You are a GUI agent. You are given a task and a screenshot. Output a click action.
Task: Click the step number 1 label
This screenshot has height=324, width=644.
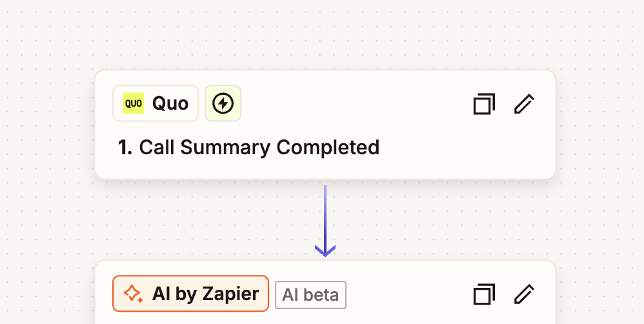[125, 148]
